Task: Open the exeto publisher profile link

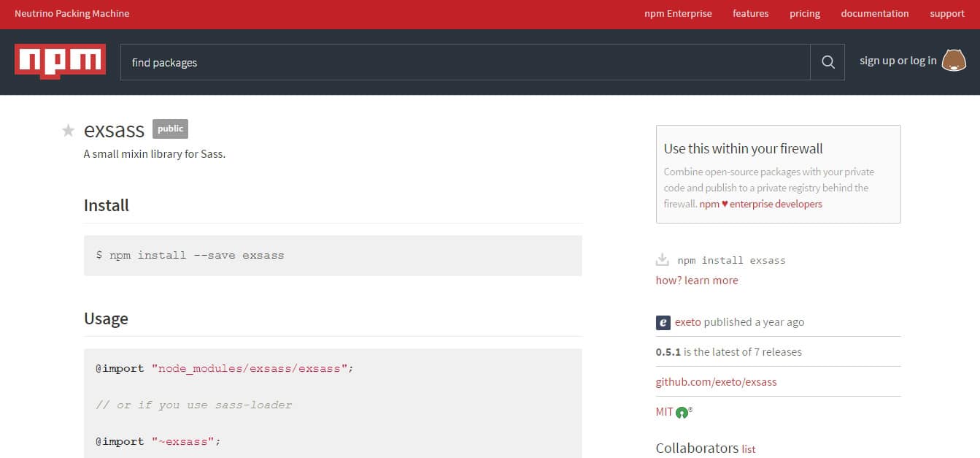Action: point(687,322)
